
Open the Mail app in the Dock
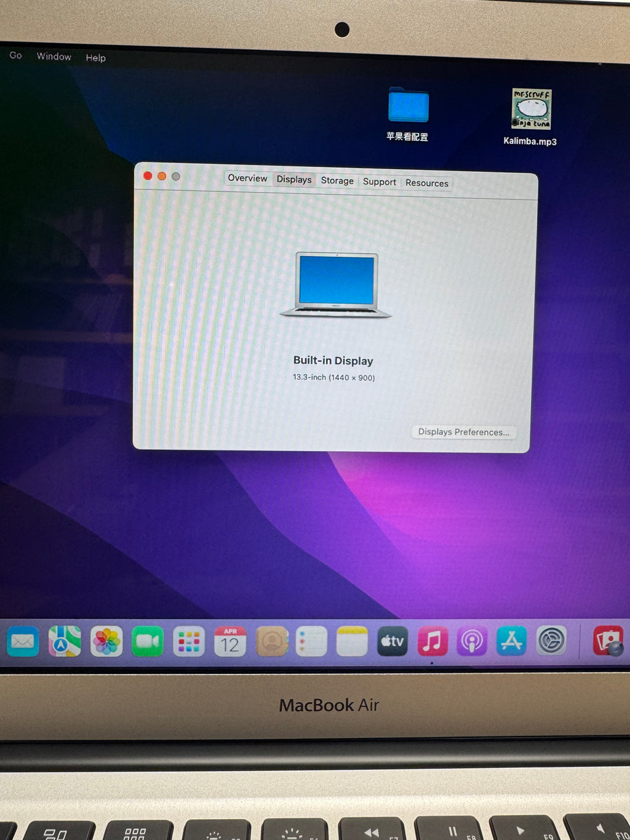(23, 641)
